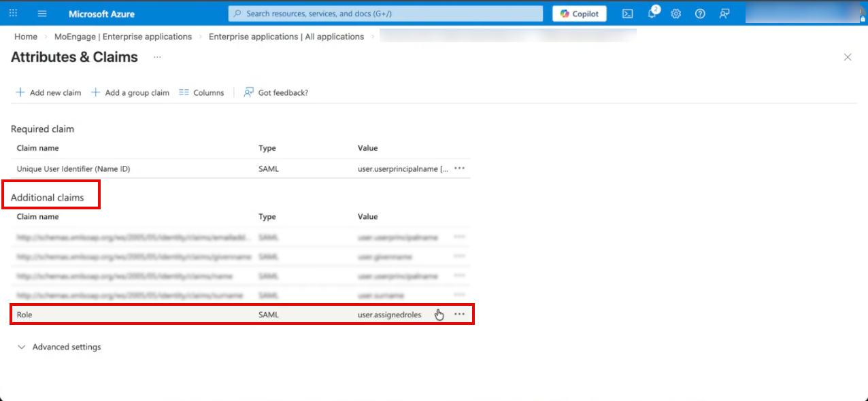Open the Azure app launcher grid icon
This screenshot has width=868, height=401.
(14, 14)
